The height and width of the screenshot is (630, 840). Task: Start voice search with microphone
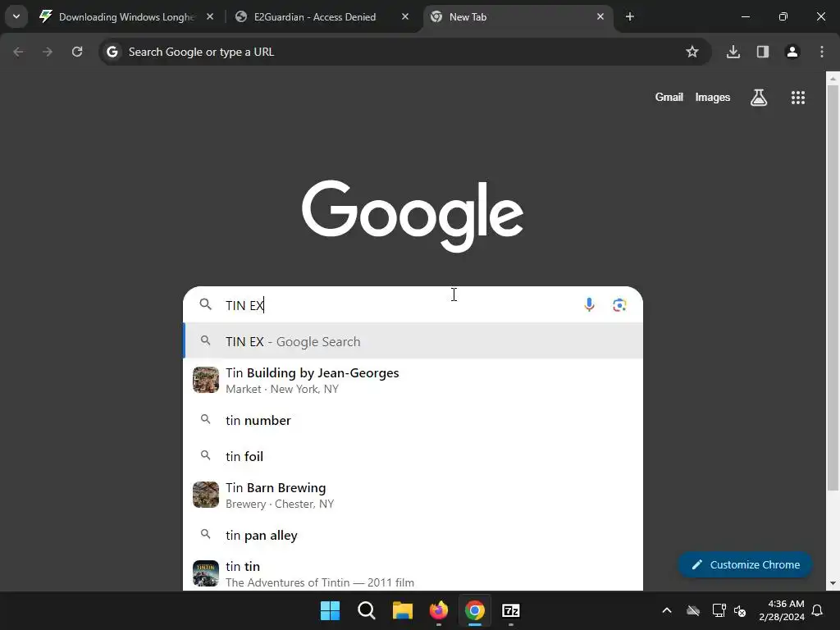click(589, 305)
